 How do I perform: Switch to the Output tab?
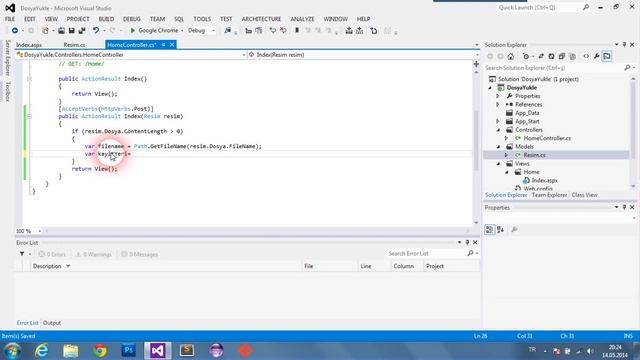52,323
